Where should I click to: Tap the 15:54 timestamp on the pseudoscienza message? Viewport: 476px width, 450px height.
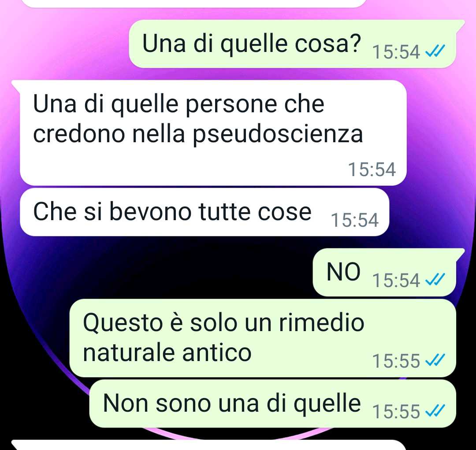[372, 169]
